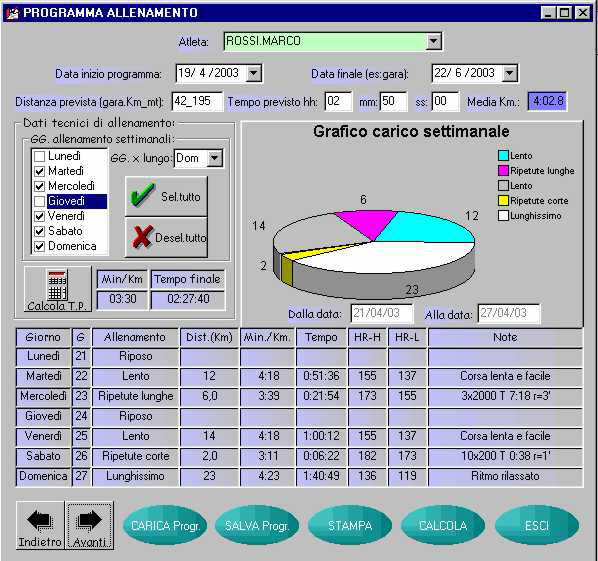Click the magenta Ripetute lunghe legend swatch
This screenshot has height=561, width=598.
[503, 170]
